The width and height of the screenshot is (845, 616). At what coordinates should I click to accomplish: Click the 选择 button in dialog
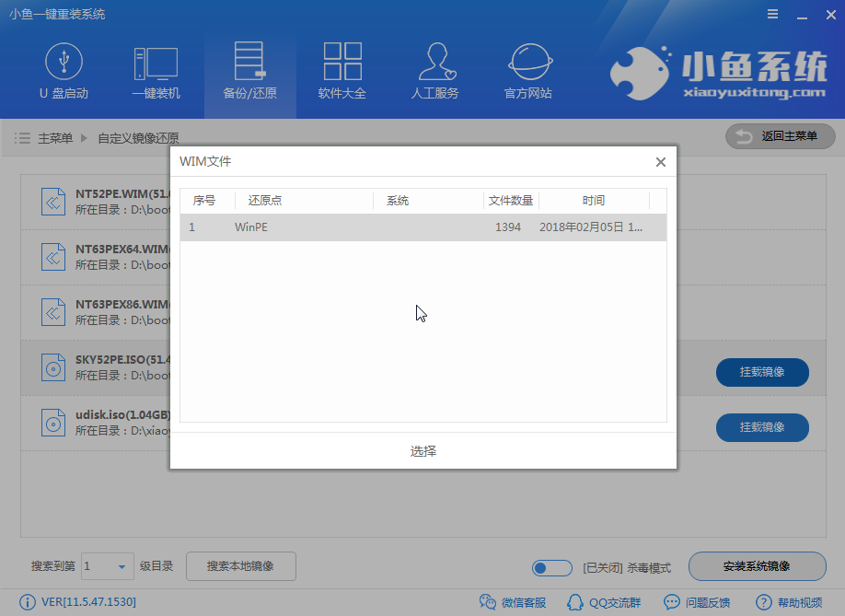(422, 451)
